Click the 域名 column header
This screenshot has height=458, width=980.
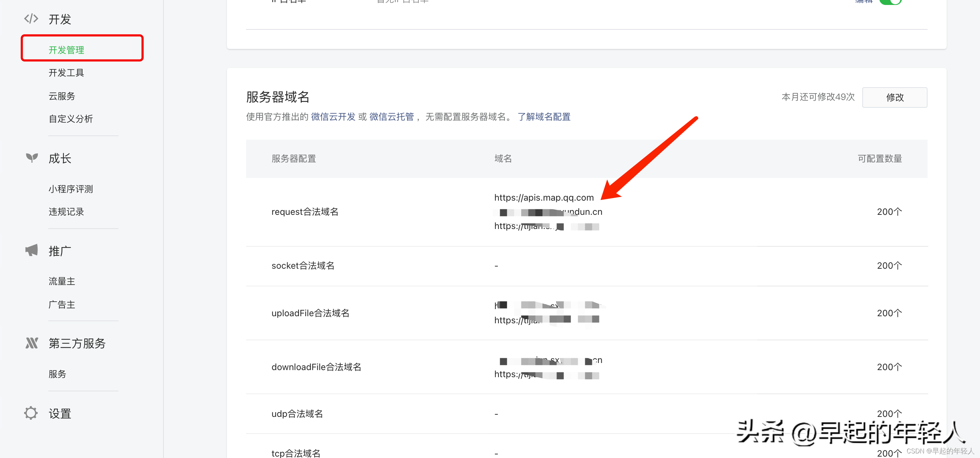tap(503, 158)
